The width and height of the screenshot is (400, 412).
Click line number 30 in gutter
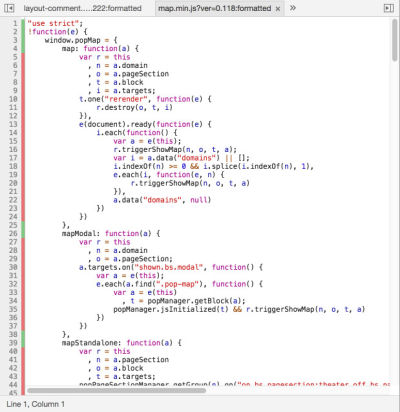pyautogui.click(x=13, y=267)
